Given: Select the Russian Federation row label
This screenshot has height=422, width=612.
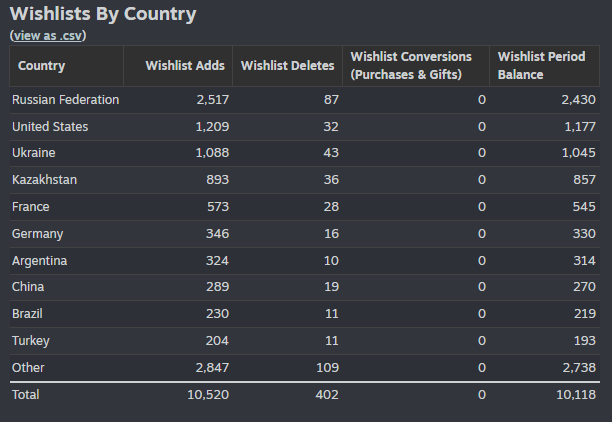Looking at the screenshot, I should (x=66, y=100).
